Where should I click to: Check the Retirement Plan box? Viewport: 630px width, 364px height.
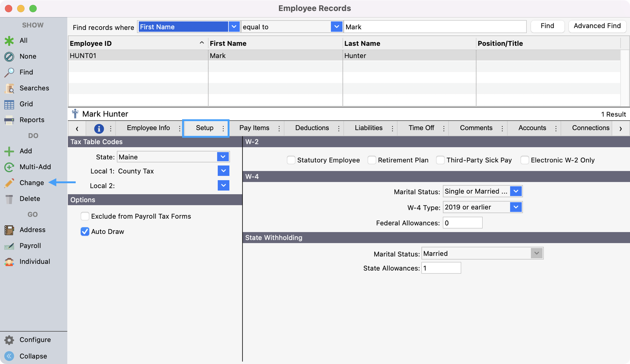coord(372,160)
